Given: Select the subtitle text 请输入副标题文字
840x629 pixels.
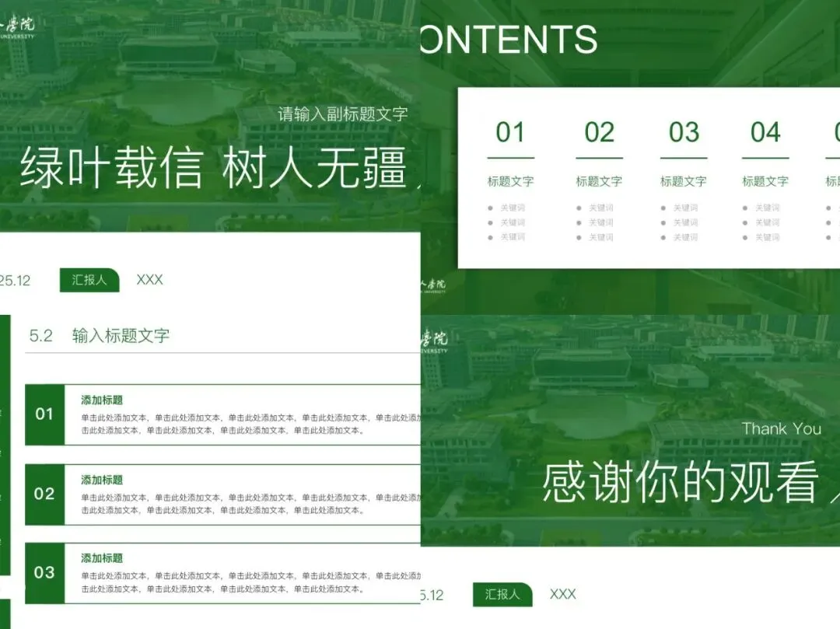Looking at the screenshot, I should pos(342,114).
